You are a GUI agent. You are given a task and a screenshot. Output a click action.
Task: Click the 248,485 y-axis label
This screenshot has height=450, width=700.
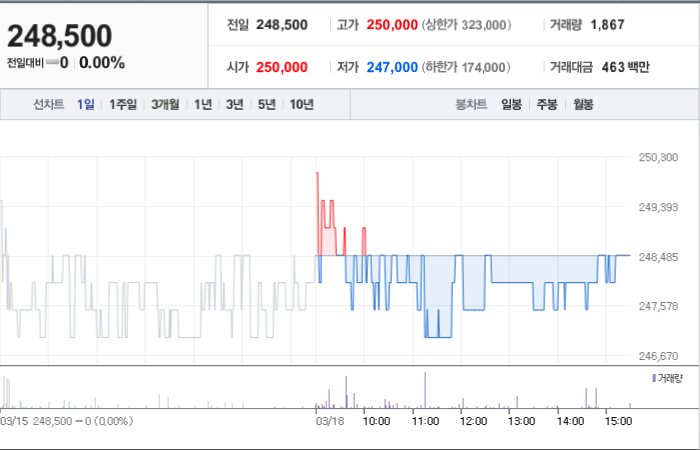(658, 257)
